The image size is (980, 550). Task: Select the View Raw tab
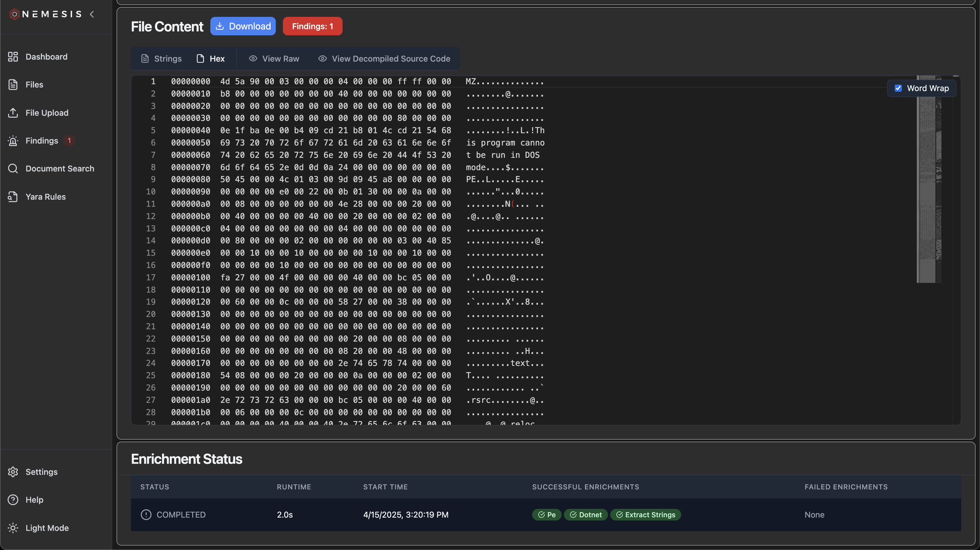click(x=274, y=59)
